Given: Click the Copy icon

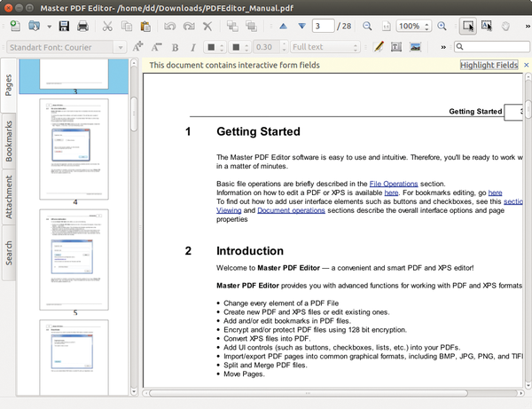Looking at the screenshot, I should coord(127,26).
